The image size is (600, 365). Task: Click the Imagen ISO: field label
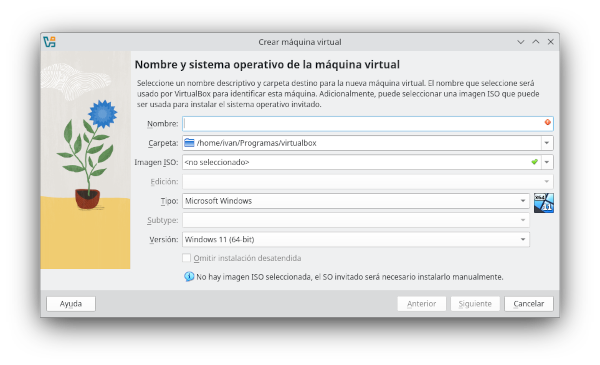156,162
